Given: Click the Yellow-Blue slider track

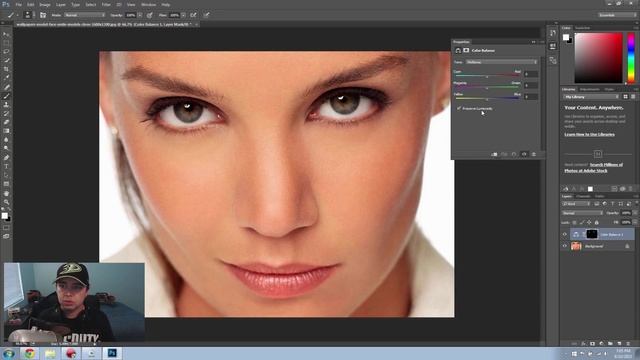Looking at the screenshot, I should tap(487, 99).
